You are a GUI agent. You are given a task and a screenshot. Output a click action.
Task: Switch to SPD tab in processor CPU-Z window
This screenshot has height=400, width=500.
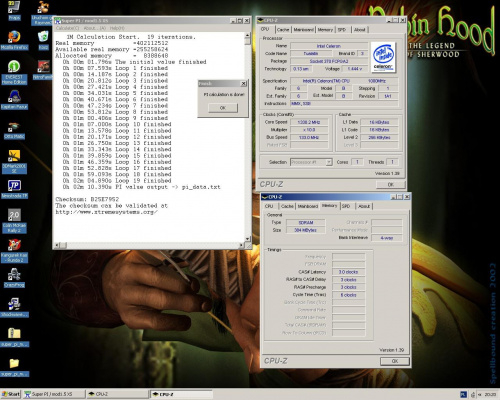(342, 30)
